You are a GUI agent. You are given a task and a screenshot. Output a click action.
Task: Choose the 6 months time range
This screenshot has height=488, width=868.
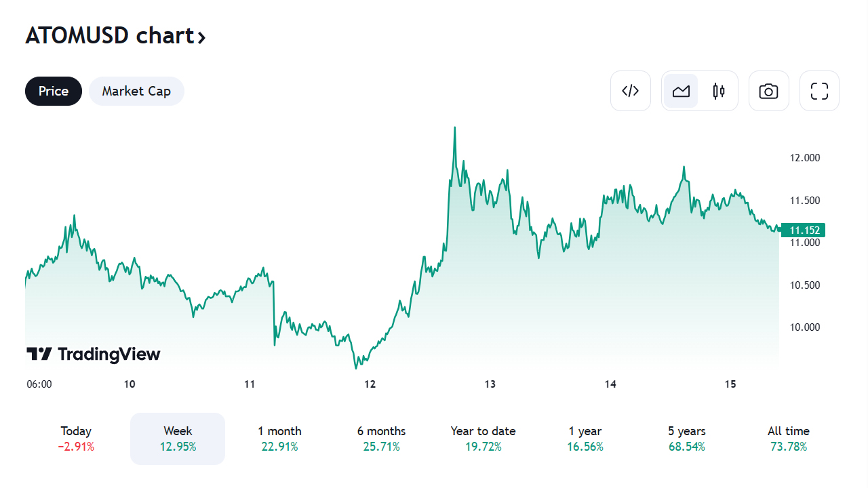[381, 439]
